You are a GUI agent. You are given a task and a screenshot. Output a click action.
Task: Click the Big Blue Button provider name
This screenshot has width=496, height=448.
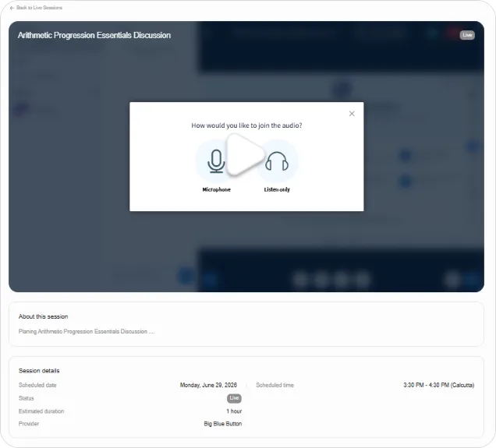pyautogui.click(x=223, y=424)
